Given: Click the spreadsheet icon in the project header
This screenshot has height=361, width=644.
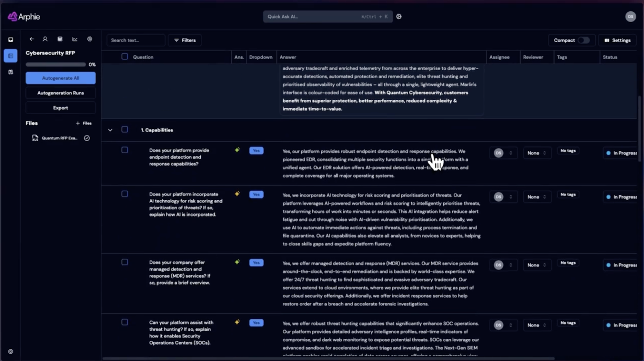Looking at the screenshot, I should [x=60, y=39].
